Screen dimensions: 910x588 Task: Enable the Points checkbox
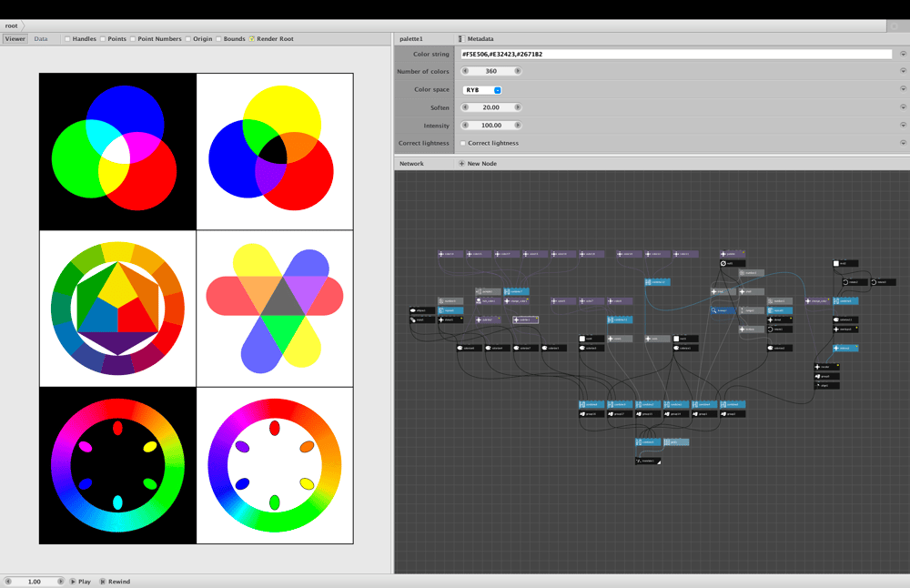click(103, 39)
